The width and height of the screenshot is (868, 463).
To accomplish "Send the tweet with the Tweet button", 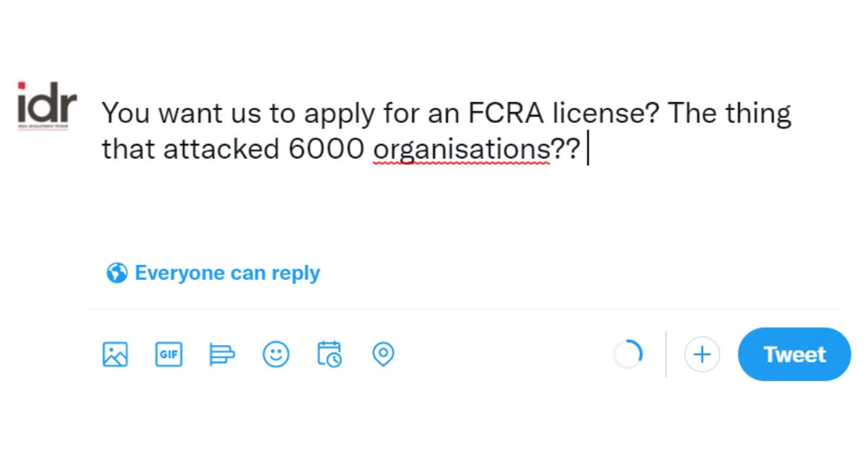I will pos(793,354).
